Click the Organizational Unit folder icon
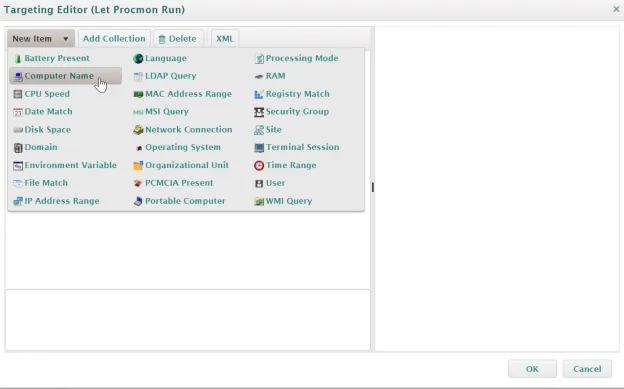624x389 pixels. [138, 166]
